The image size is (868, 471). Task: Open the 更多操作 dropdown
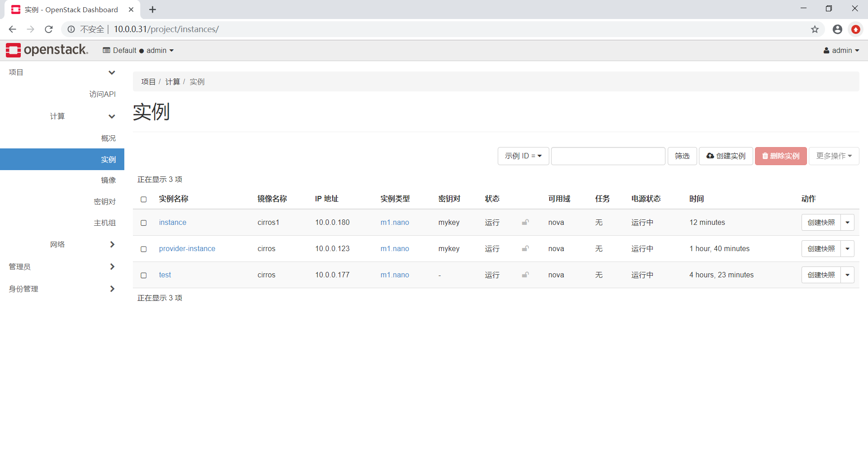point(834,156)
